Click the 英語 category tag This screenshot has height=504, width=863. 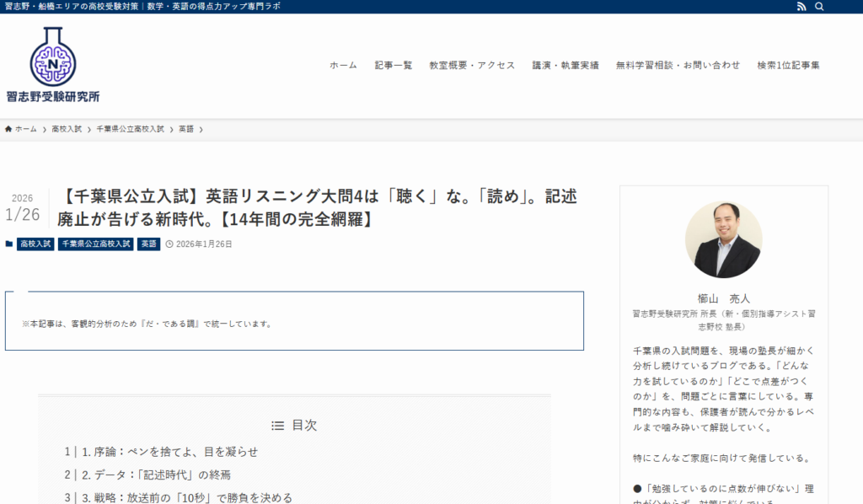pos(149,244)
